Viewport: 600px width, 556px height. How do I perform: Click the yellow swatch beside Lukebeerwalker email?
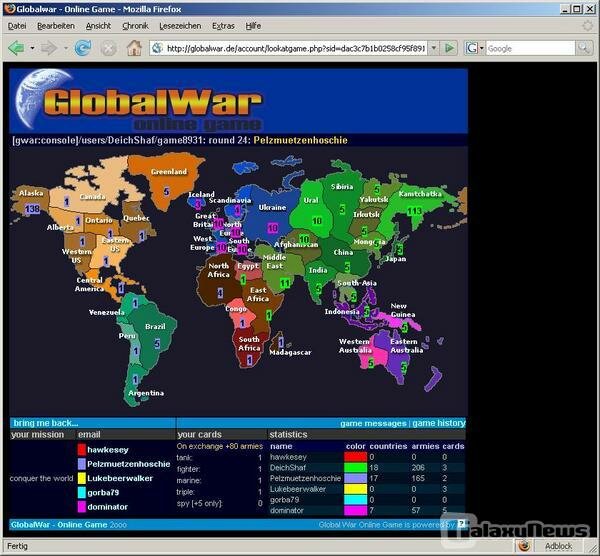(x=82, y=478)
